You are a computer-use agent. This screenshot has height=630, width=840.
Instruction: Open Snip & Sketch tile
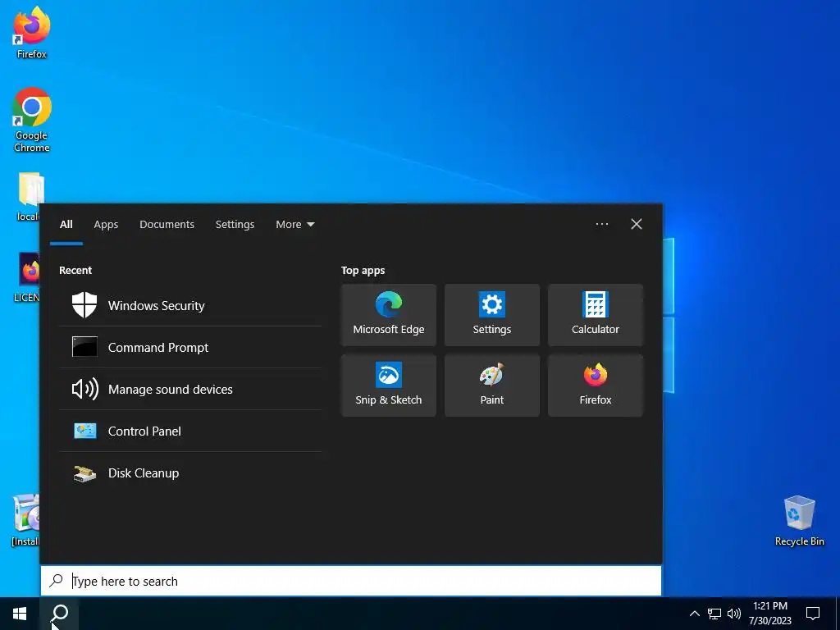click(x=388, y=386)
